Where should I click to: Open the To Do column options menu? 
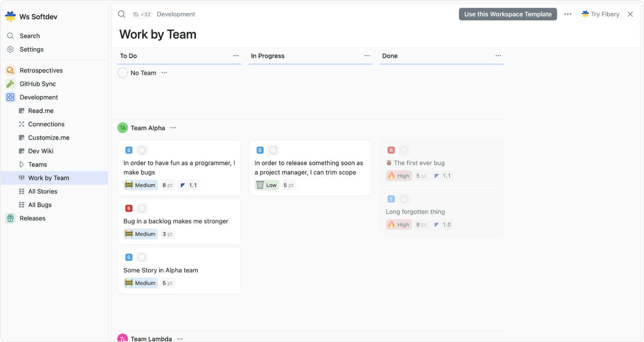pos(236,56)
